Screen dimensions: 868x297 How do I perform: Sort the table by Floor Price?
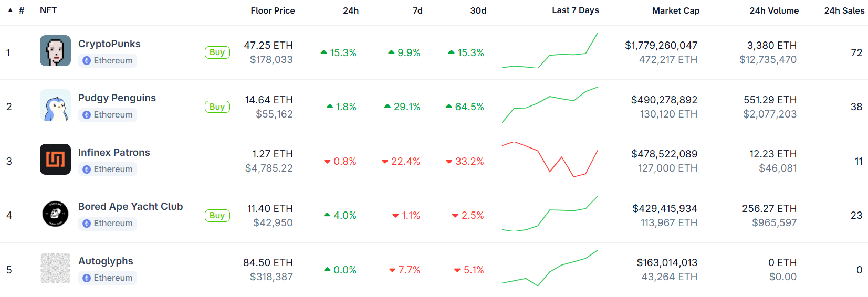point(273,10)
